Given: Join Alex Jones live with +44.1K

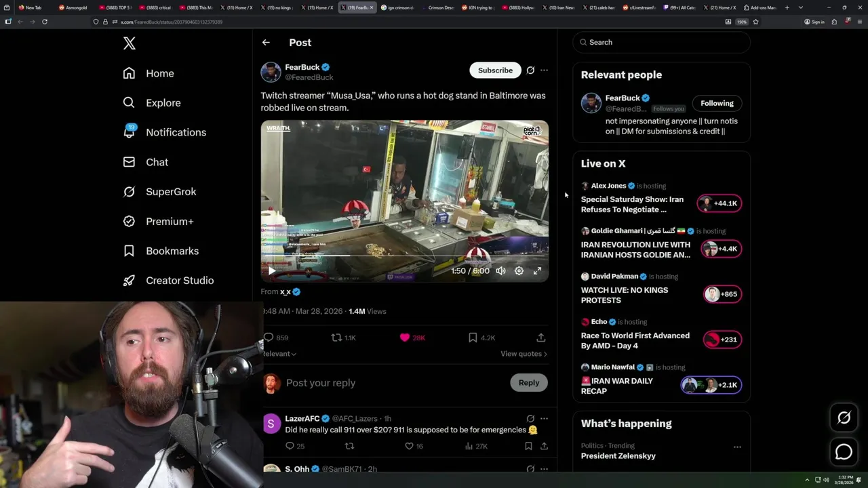Looking at the screenshot, I should pos(719,203).
